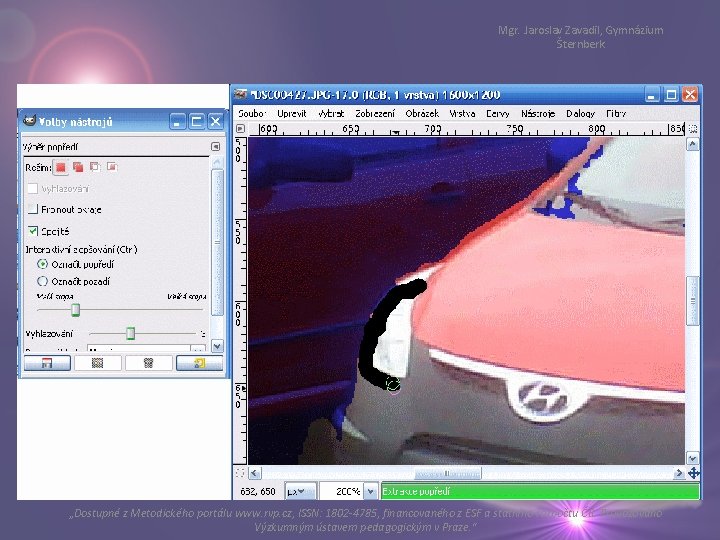This screenshot has width=720, height=540.
Task: Maximize the Volby nástrojů window
Action: pyautogui.click(x=196, y=122)
